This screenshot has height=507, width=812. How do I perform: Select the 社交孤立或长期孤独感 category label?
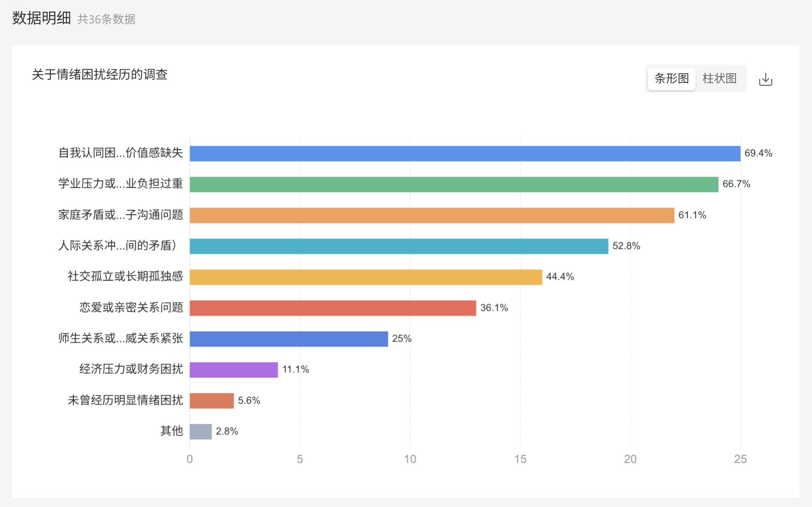tap(121, 276)
